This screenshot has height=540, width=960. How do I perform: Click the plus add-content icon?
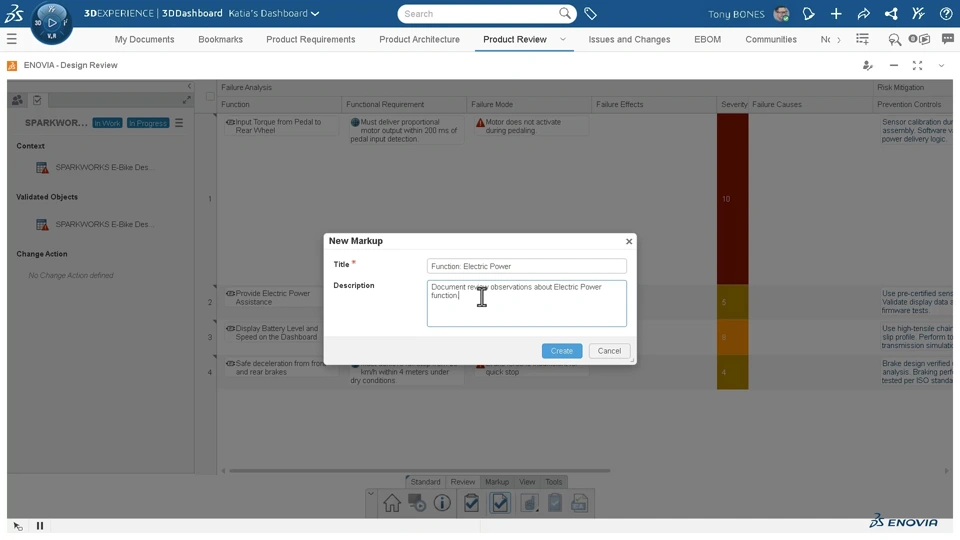coord(836,13)
